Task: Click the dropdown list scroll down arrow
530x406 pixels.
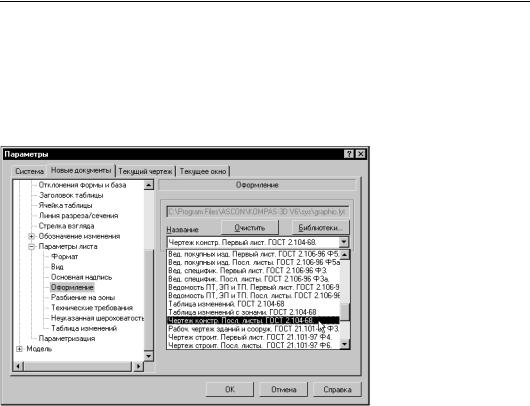Action: [345, 344]
